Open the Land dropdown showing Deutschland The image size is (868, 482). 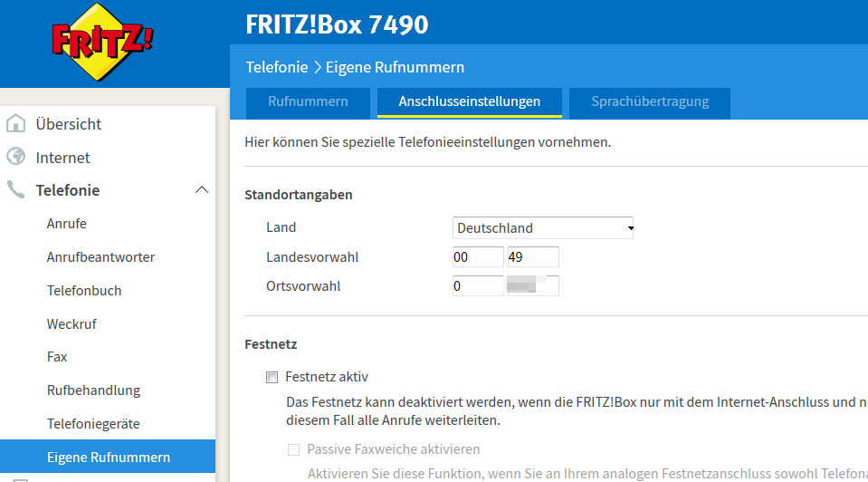542,228
